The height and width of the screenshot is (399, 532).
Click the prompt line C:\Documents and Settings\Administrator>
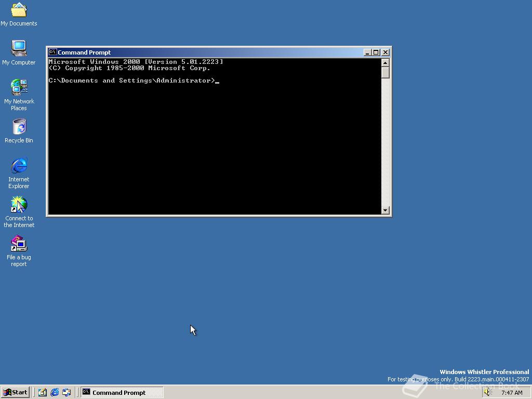[131, 81]
